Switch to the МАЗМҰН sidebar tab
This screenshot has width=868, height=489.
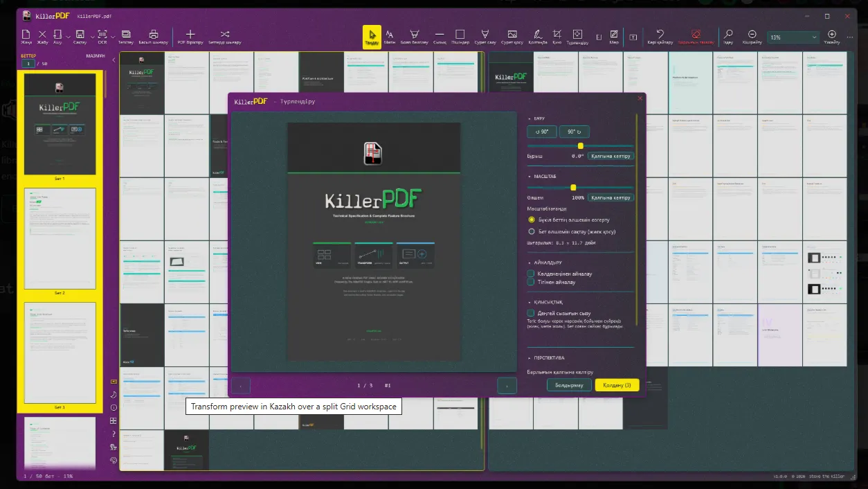click(96, 55)
